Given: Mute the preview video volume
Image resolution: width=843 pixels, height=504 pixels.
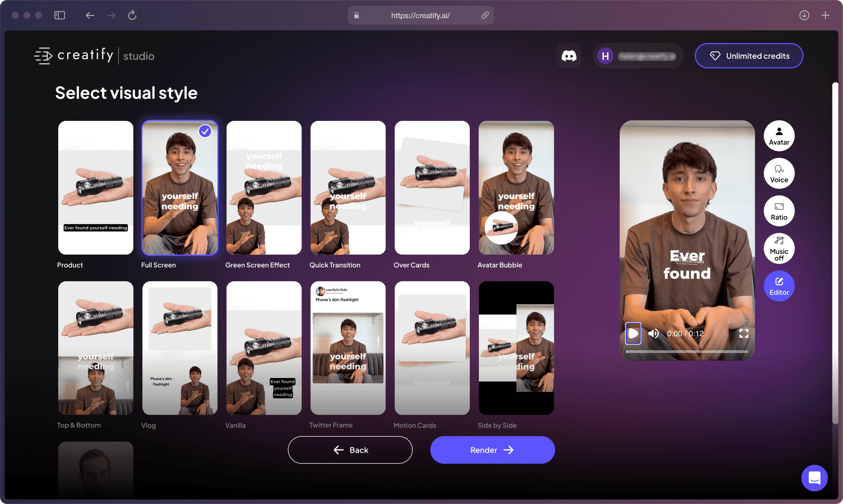Looking at the screenshot, I should 653,333.
